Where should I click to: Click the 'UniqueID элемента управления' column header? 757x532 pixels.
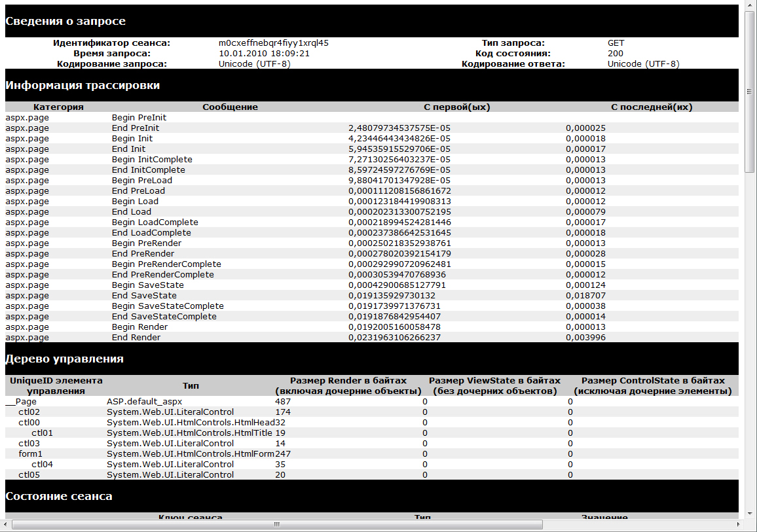tap(56, 386)
